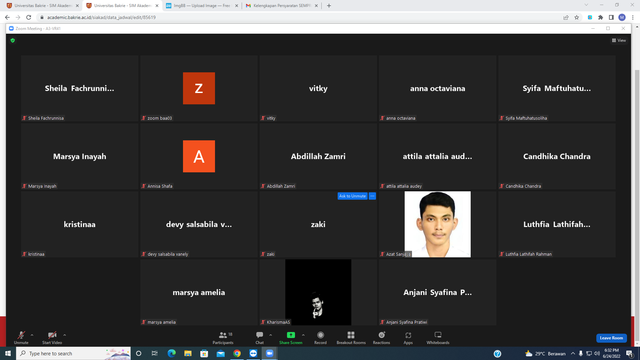Click devy salsabila vanely tile
This screenshot has width=640, height=360.
point(199,224)
